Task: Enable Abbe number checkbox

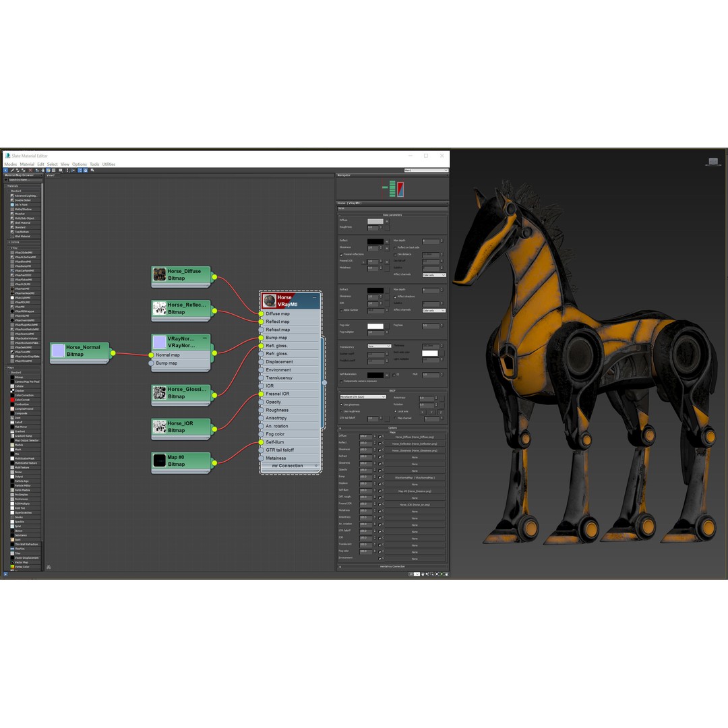Action: (x=341, y=311)
